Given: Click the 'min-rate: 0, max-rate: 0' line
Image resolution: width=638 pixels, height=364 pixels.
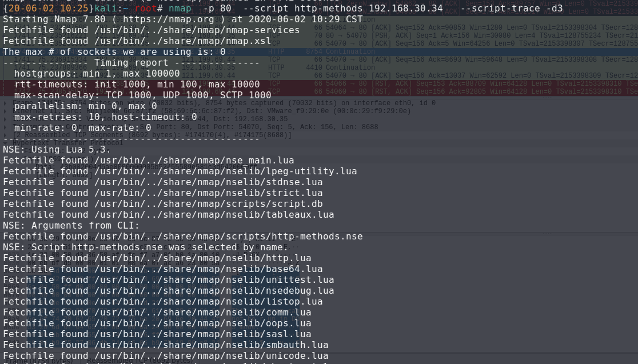Looking at the screenshot, I should click(82, 127).
